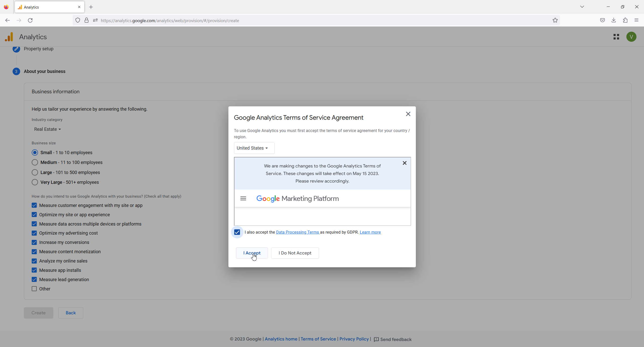Open the Marketing Platform hamburger menu
This screenshot has height=347, width=644.
coord(243,198)
